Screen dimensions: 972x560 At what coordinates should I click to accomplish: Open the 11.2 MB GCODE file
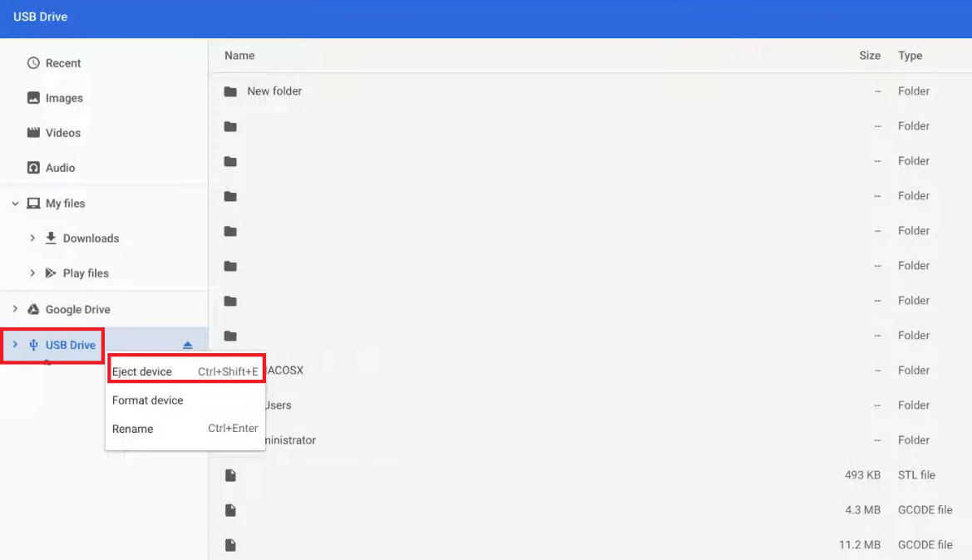499,544
